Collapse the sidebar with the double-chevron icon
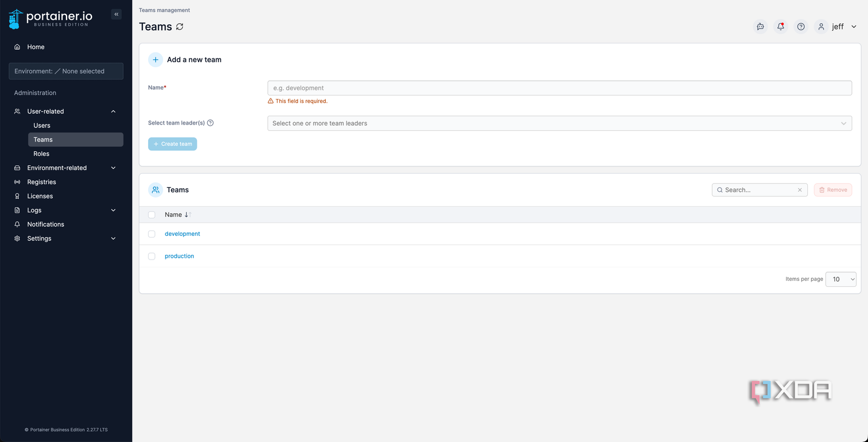This screenshot has width=868, height=442. [116, 14]
